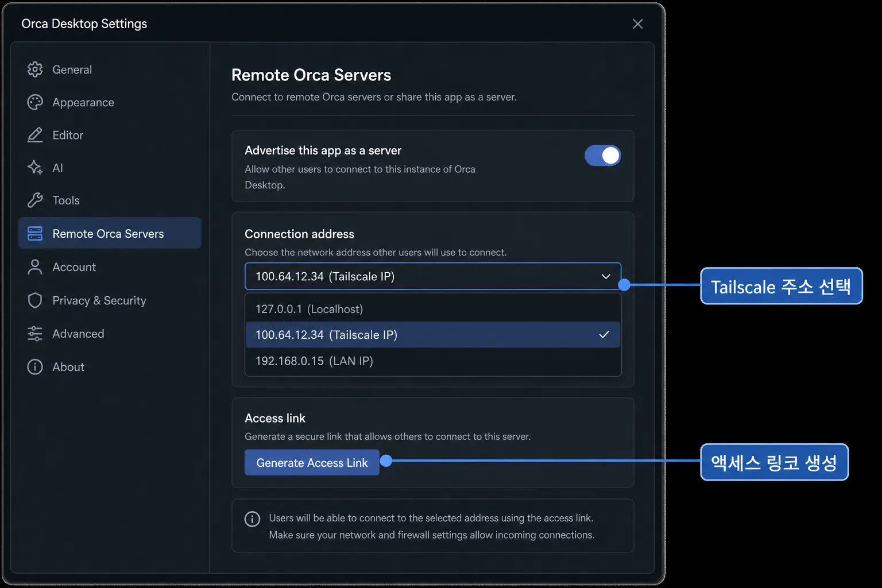The image size is (882, 588).
Task: Click the Advertise this app as a server label
Action: click(x=323, y=150)
